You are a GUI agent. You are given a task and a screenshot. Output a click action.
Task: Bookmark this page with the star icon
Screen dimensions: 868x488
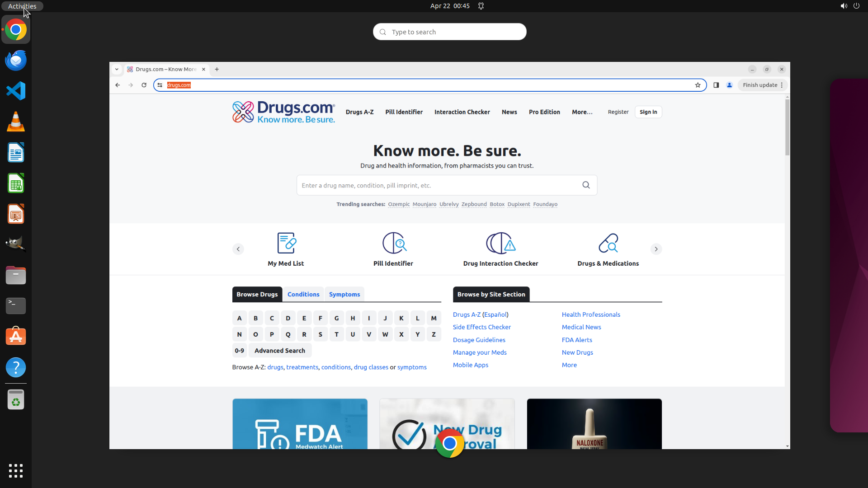click(698, 85)
